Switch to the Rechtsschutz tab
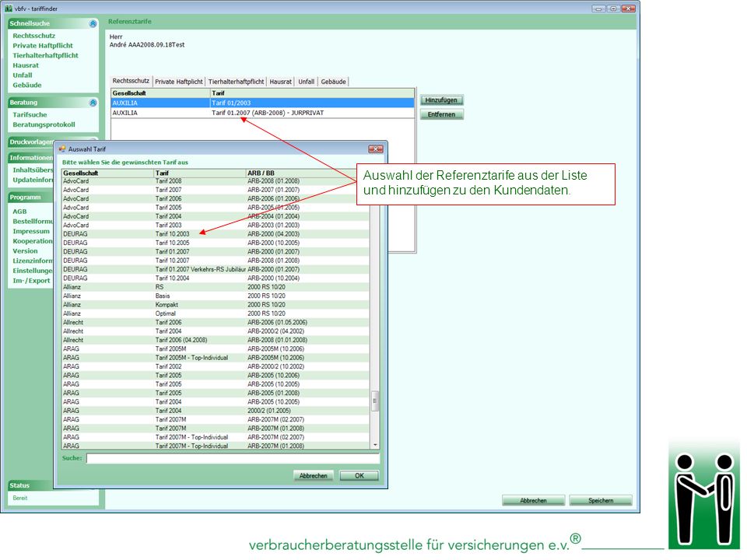This screenshot has width=747, height=560. (131, 81)
